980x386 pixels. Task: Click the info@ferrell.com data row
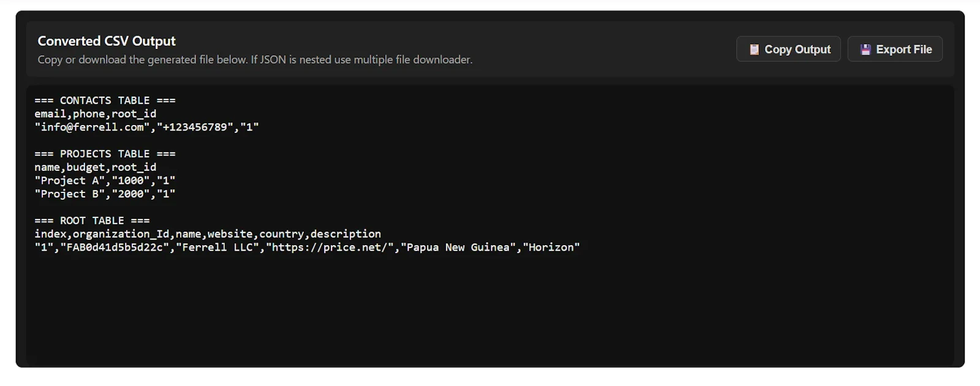pyautogui.click(x=146, y=127)
